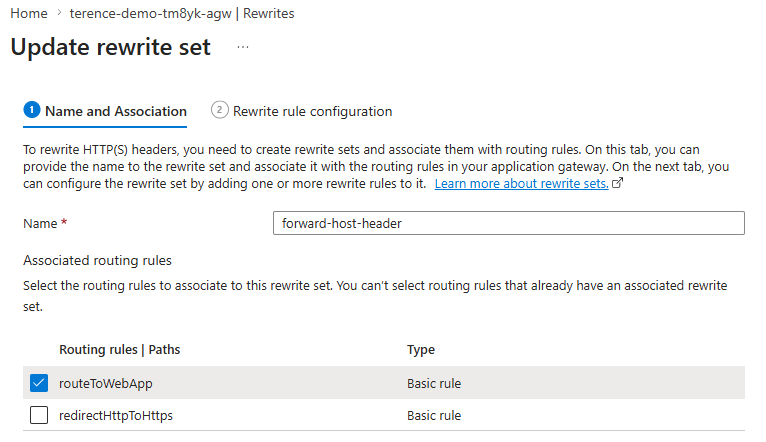
Task: Open Learn more about rewrite sets link
Action: [521, 184]
